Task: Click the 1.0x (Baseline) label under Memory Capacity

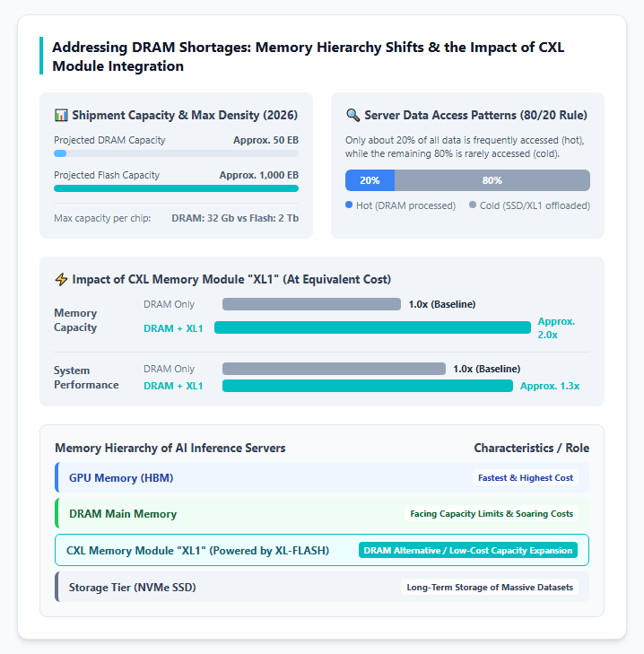Action: click(442, 304)
